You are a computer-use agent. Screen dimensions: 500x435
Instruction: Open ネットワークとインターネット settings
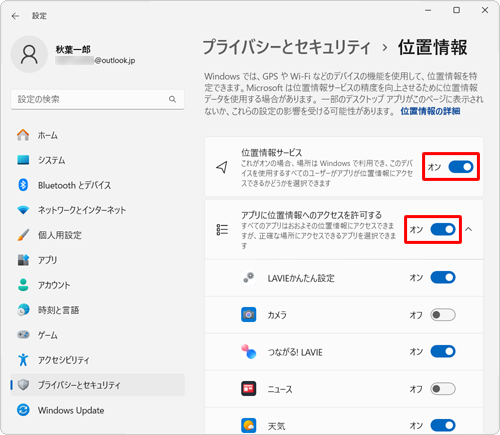97,210
